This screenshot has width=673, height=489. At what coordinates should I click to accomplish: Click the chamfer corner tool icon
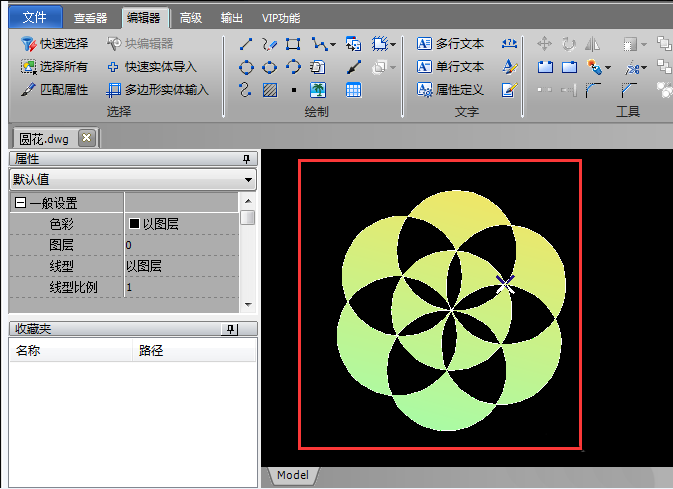click(x=629, y=90)
